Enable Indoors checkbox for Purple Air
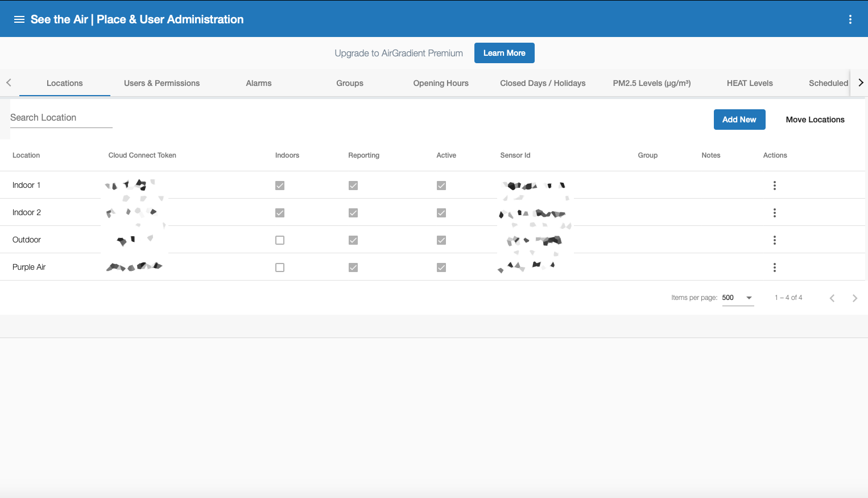The width and height of the screenshot is (868, 498). 280,267
